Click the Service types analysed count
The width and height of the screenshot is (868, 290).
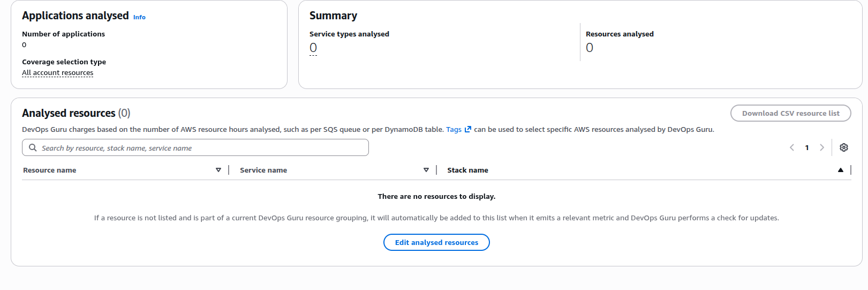313,48
